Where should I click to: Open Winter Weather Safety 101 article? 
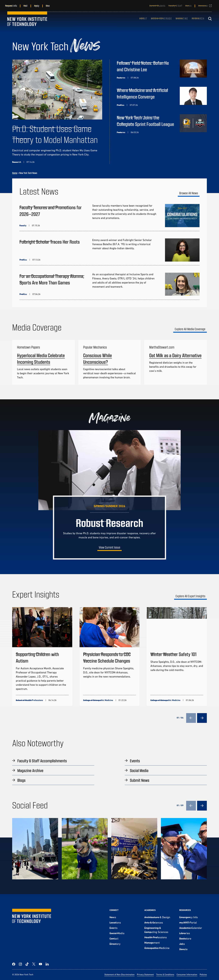[173, 654]
